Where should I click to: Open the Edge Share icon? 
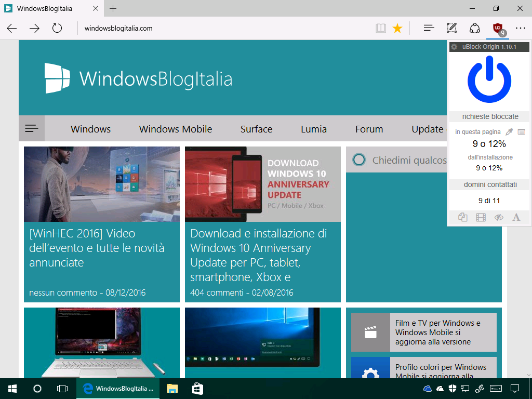click(475, 28)
